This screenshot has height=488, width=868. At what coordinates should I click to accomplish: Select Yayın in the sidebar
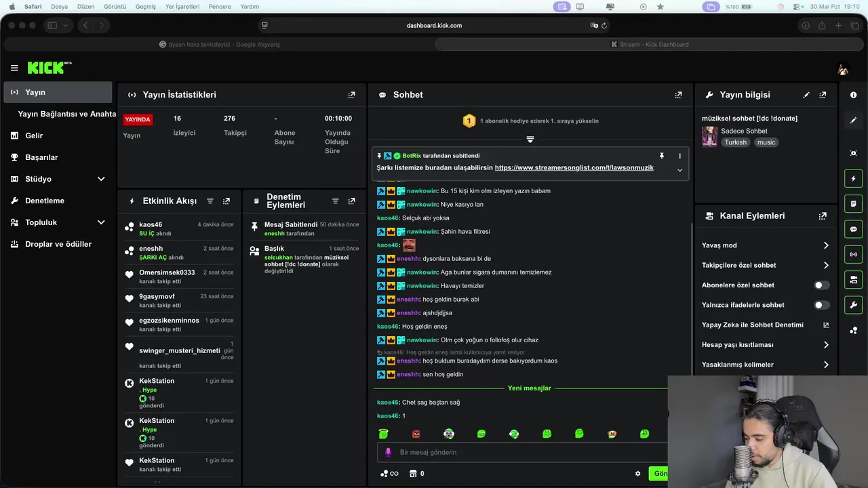click(58, 92)
